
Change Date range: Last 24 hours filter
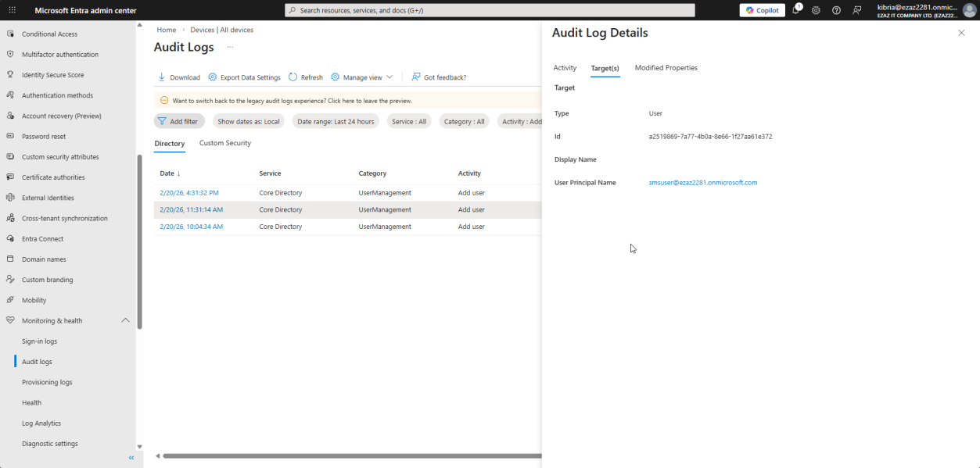pos(336,121)
